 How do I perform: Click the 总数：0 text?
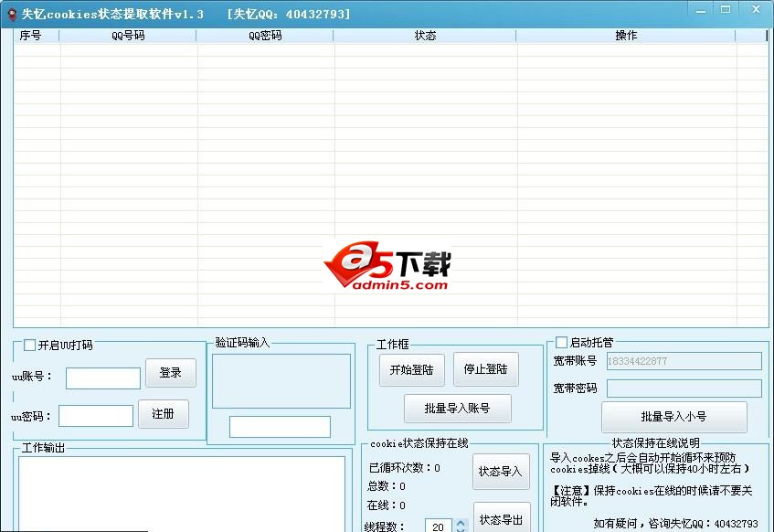pyautogui.click(x=387, y=486)
